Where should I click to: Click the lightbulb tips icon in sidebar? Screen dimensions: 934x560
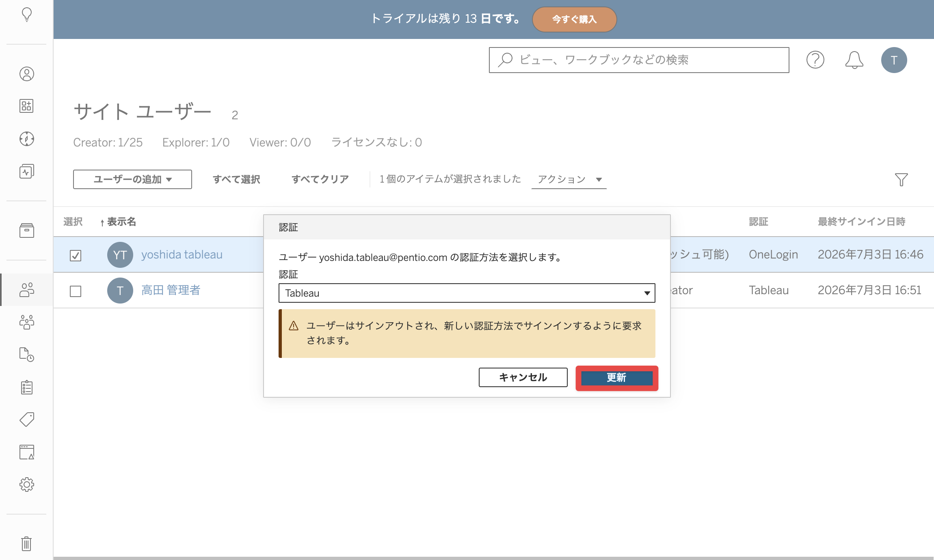(x=27, y=15)
